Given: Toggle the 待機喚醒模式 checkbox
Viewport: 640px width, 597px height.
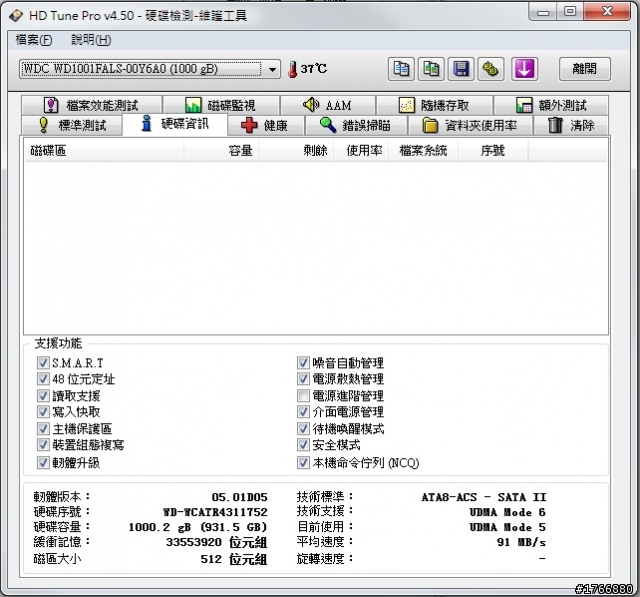Looking at the screenshot, I should pos(303,428).
